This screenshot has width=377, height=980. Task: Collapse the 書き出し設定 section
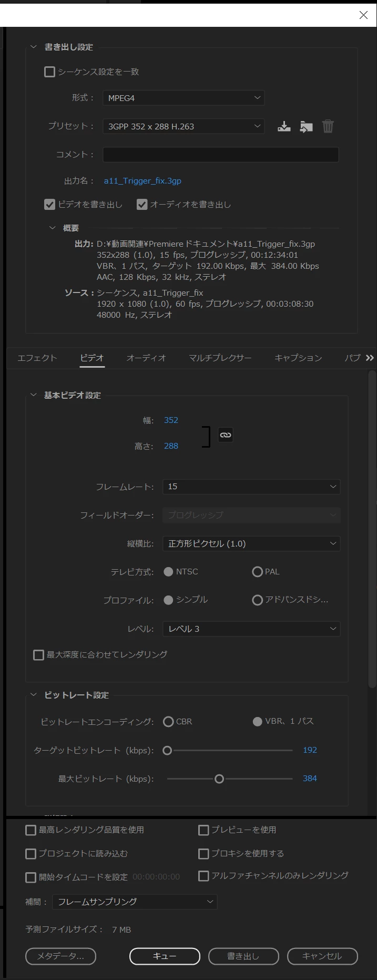[34, 47]
